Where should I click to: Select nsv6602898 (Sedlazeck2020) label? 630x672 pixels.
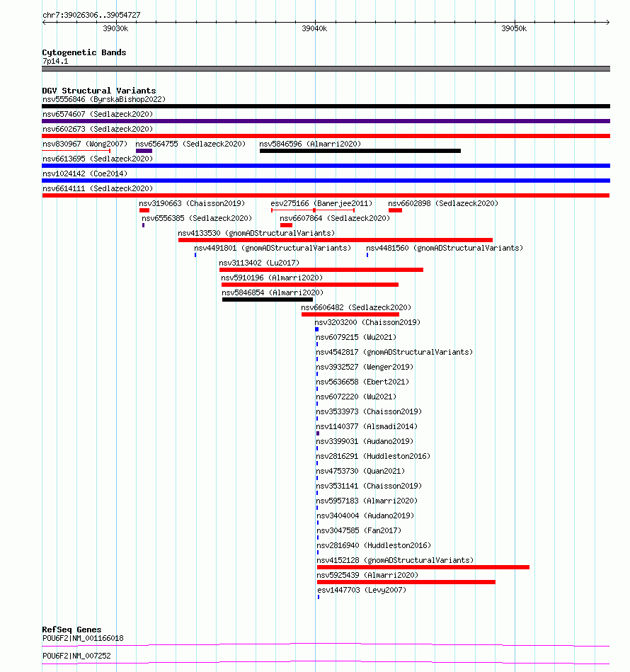[443, 203]
